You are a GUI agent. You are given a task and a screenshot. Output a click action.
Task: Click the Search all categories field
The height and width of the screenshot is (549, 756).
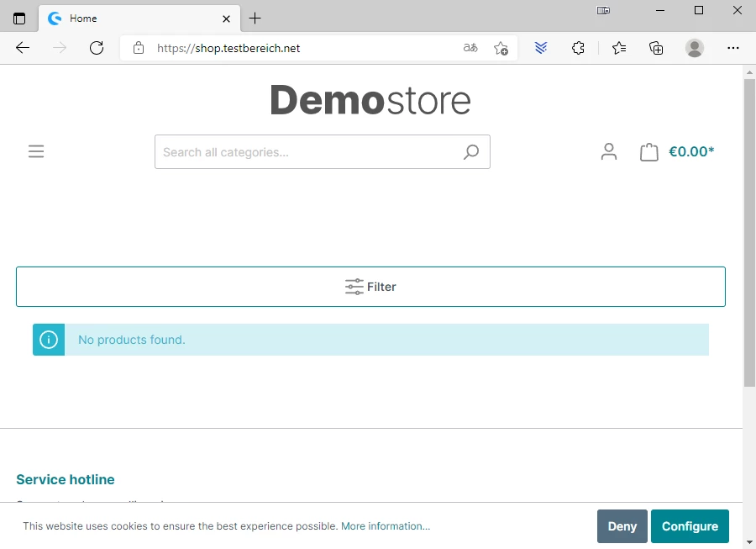tap(307, 152)
